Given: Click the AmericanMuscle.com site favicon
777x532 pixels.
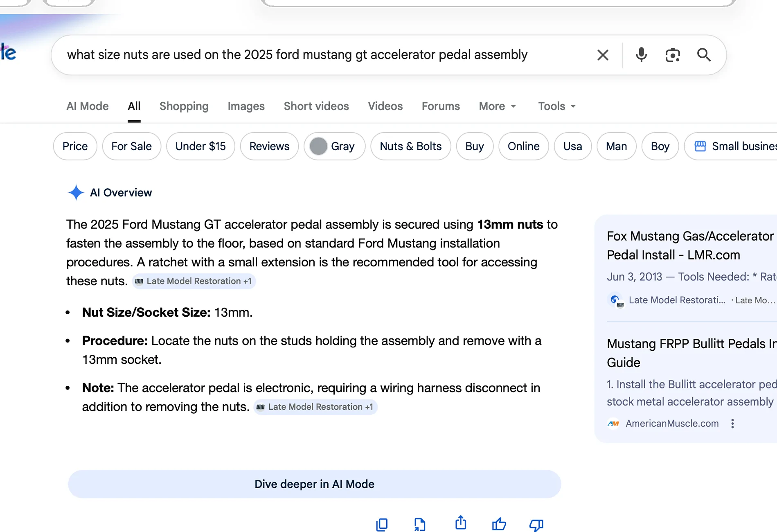Looking at the screenshot, I should (613, 424).
